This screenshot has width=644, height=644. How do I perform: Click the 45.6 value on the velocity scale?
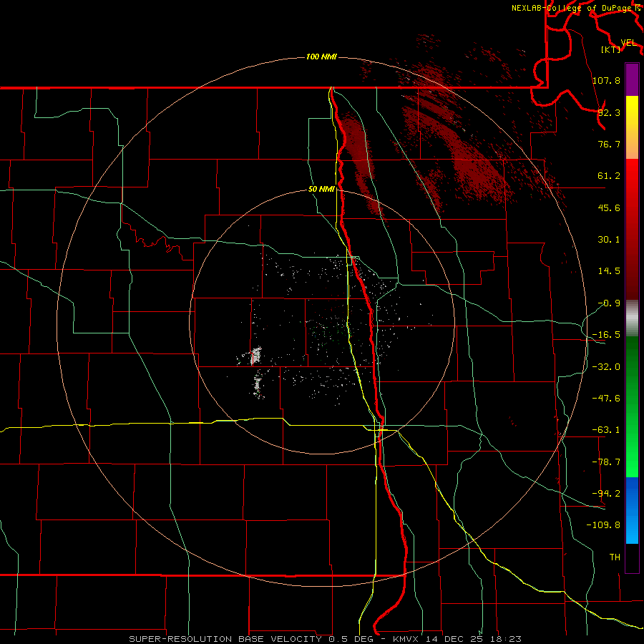point(609,208)
